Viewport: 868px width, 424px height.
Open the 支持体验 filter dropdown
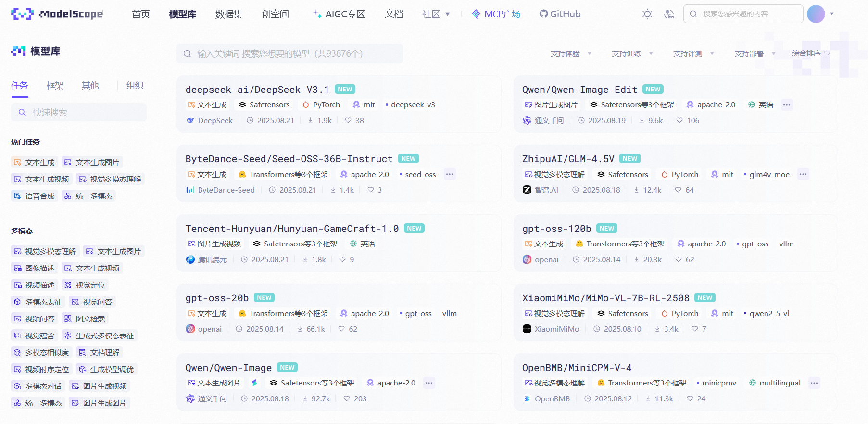pyautogui.click(x=571, y=53)
